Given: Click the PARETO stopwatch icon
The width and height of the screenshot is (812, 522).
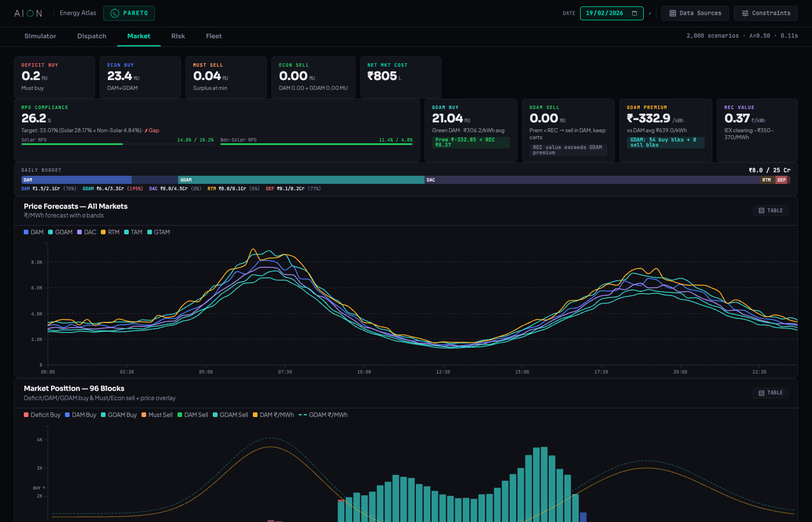Looking at the screenshot, I should coord(115,13).
